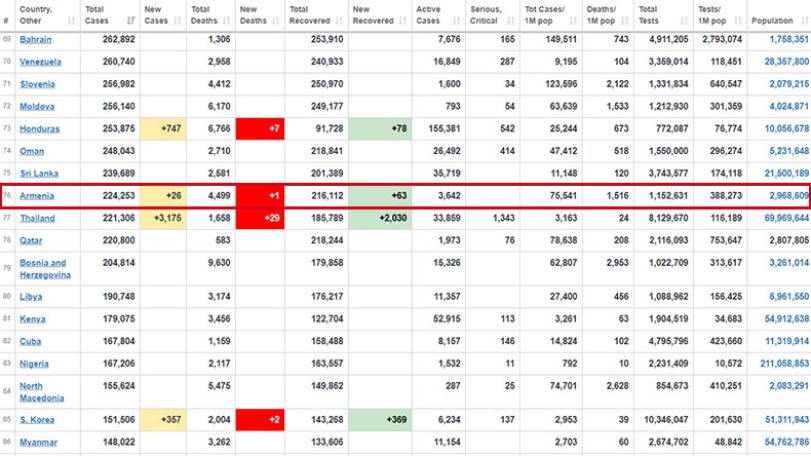This screenshot has height=456, width=811.
Task: Sort by the Tot Cases/1M pop sort icon
Action: click(573, 21)
